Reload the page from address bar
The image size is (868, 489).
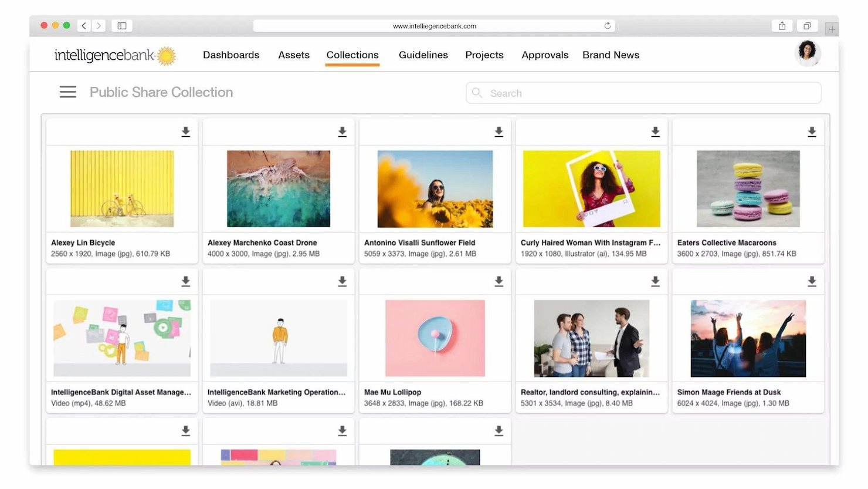click(x=608, y=26)
